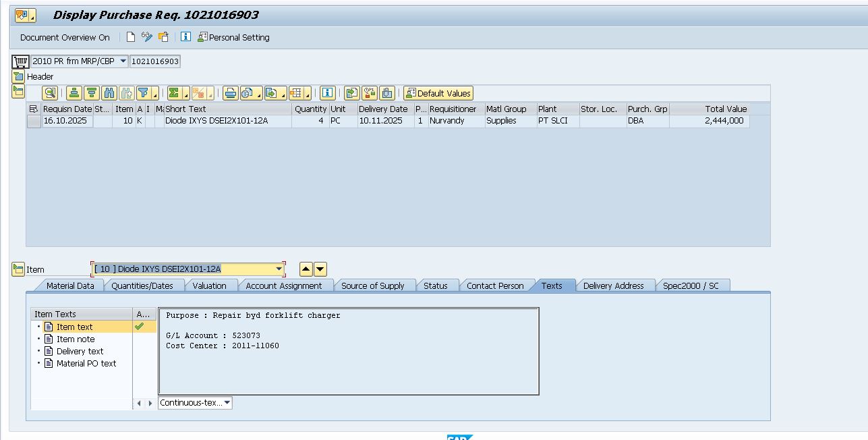
Task: Select Material PO text in tree
Action: click(86, 363)
